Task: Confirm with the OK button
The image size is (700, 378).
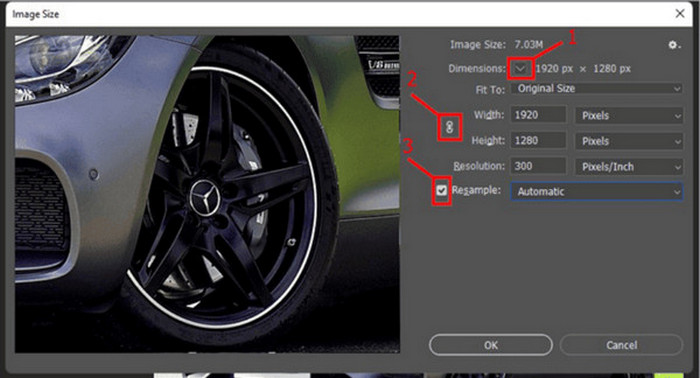Action: tap(491, 345)
